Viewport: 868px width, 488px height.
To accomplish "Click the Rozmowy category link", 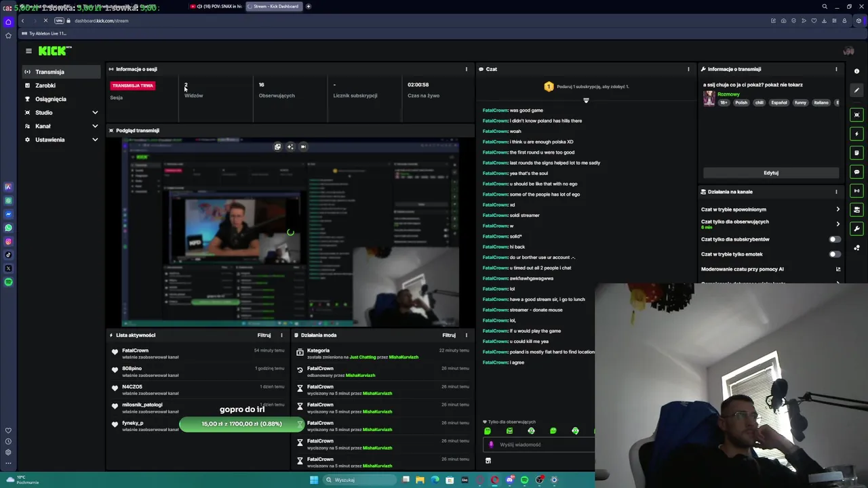I will pyautogui.click(x=728, y=94).
